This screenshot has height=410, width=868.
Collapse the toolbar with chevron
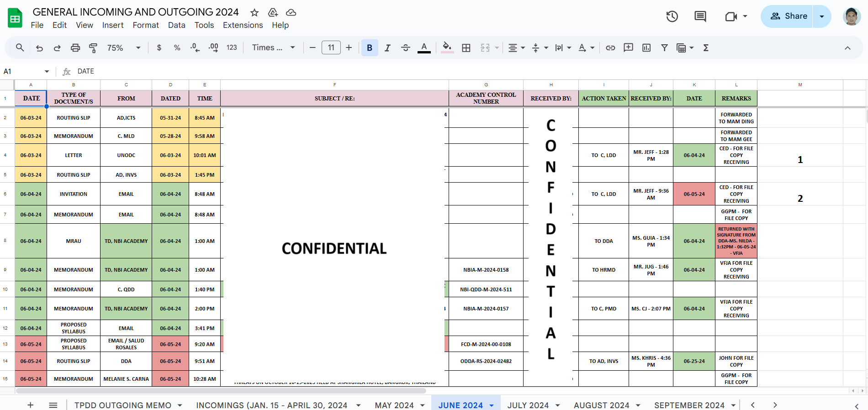pos(847,47)
